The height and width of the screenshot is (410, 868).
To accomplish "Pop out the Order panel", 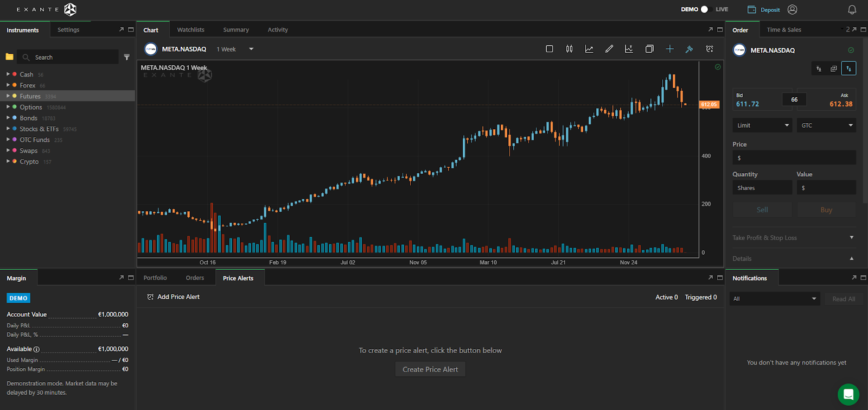I will click(854, 30).
